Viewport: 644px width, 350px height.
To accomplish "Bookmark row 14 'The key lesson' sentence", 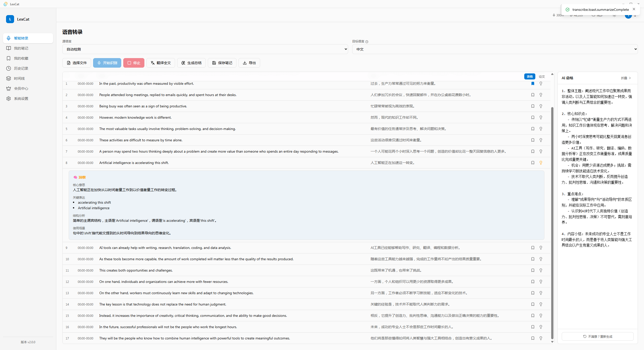I will (533, 304).
